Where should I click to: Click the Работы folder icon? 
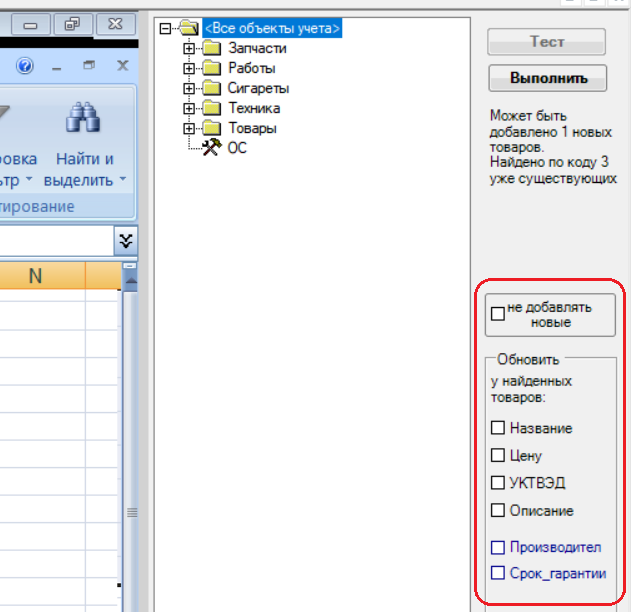[x=211, y=68]
